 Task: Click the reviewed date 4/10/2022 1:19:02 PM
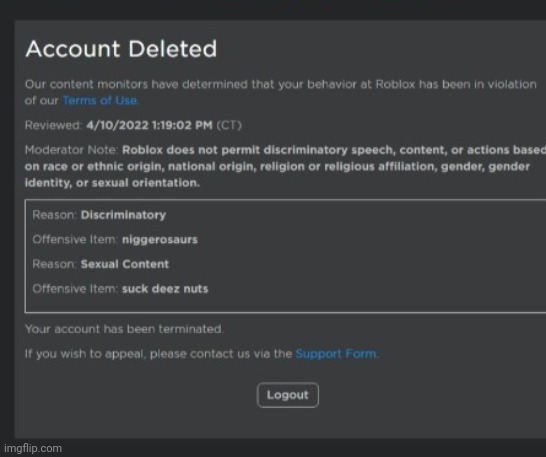[x=149, y=125]
